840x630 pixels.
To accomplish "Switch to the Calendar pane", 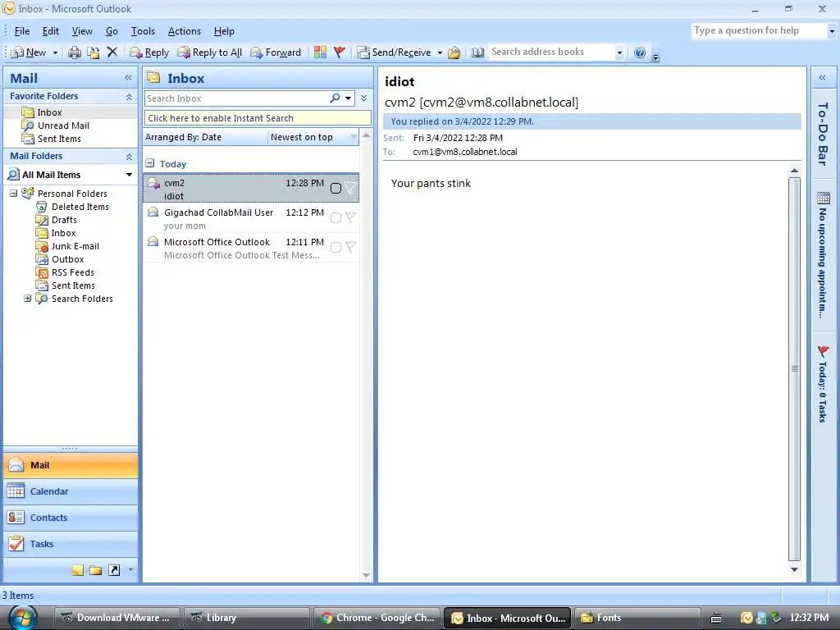I will 71,491.
